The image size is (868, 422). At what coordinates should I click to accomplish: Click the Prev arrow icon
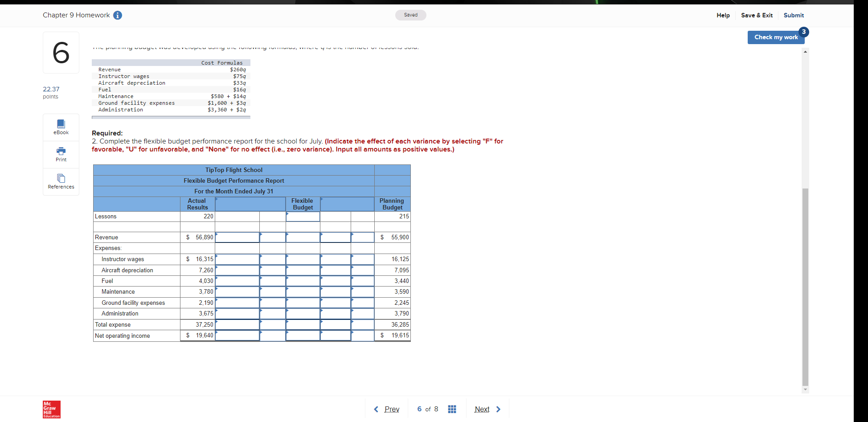click(376, 409)
